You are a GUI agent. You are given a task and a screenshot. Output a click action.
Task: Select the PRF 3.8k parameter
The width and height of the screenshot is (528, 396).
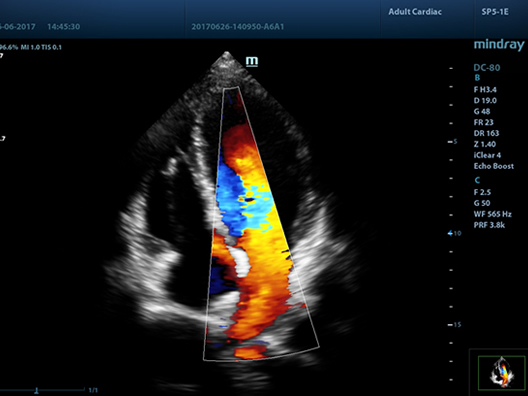[x=489, y=225]
